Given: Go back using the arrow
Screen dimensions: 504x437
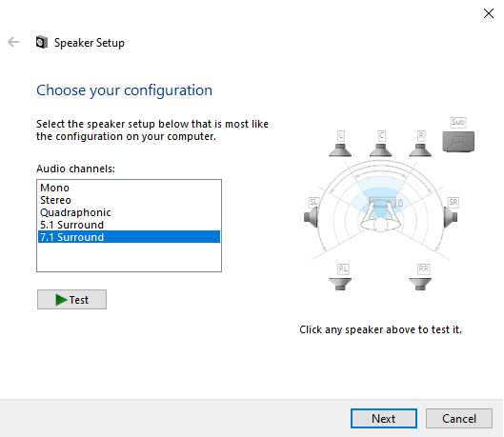Looking at the screenshot, I should [x=13, y=42].
